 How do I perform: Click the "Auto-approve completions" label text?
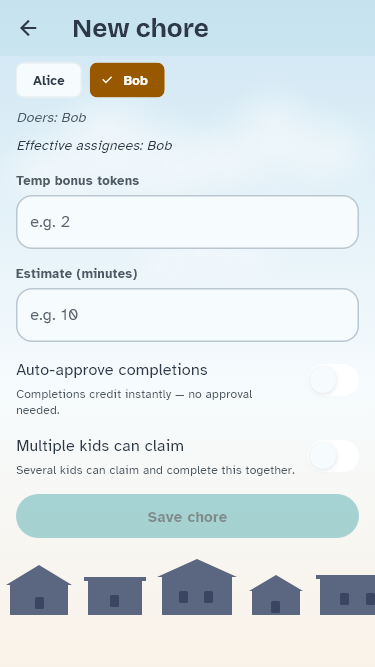(x=112, y=370)
